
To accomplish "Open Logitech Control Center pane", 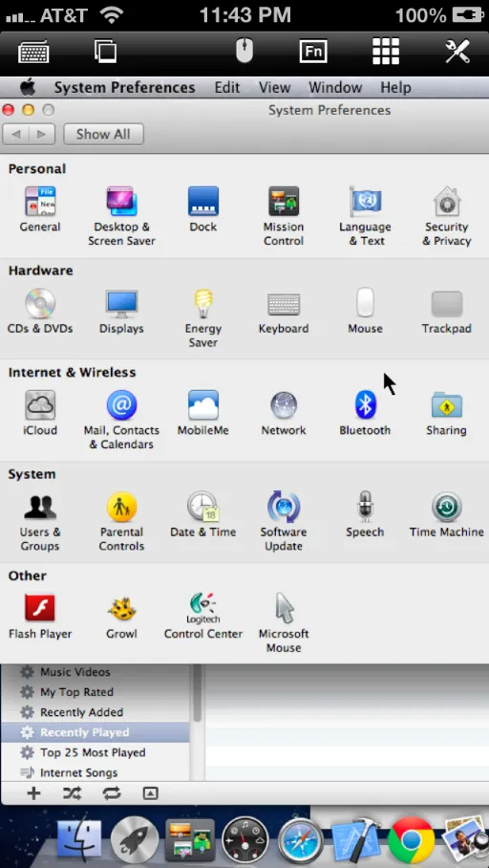I will pos(203,617).
